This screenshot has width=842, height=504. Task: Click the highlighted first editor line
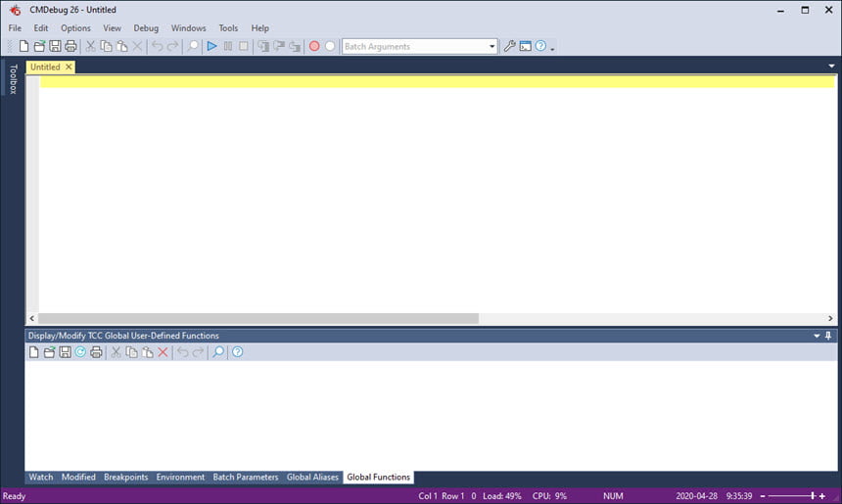pos(437,81)
